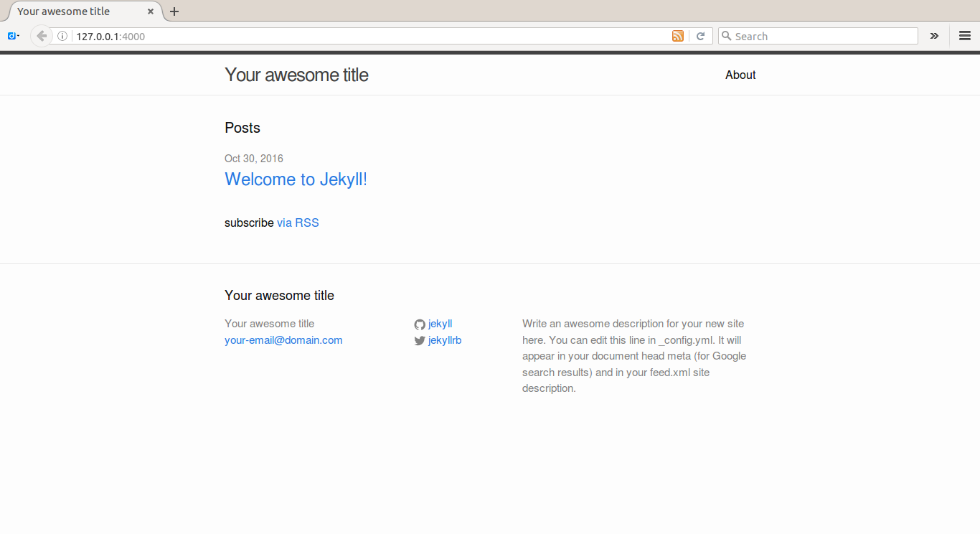Go back with the back arrow button
The height and width of the screenshot is (534, 980).
click(x=42, y=36)
